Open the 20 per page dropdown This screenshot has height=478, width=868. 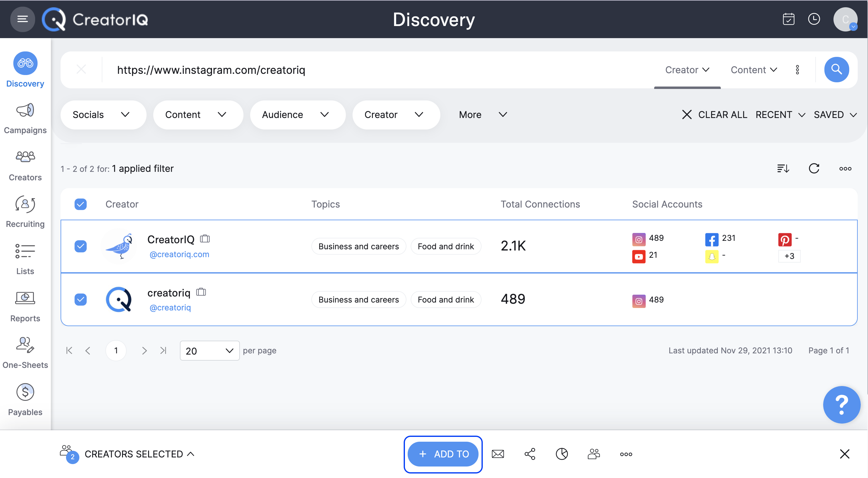[210, 351]
